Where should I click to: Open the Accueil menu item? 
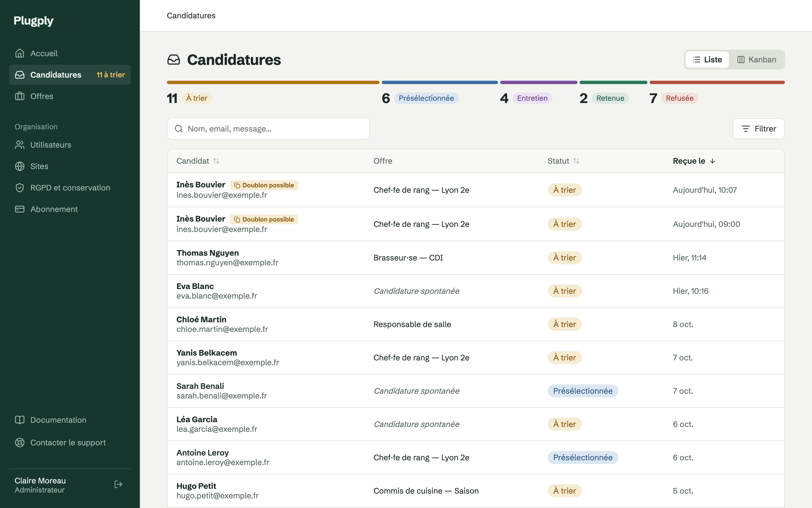pos(70,53)
